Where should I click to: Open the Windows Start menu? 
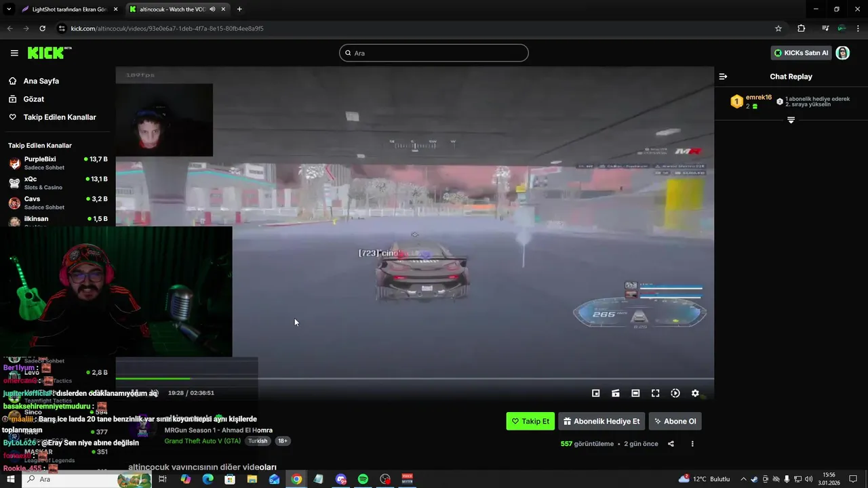point(10,479)
